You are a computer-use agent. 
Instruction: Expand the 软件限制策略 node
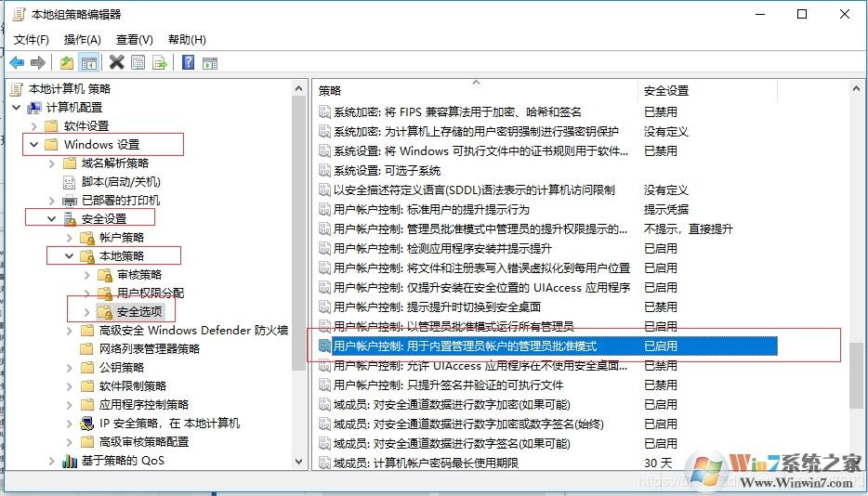pyautogui.click(x=70, y=385)
